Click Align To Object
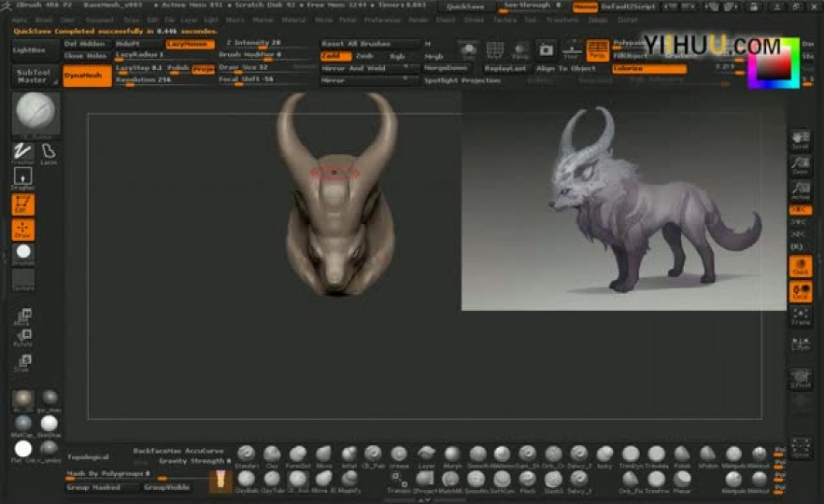 [x=566, y=68]
